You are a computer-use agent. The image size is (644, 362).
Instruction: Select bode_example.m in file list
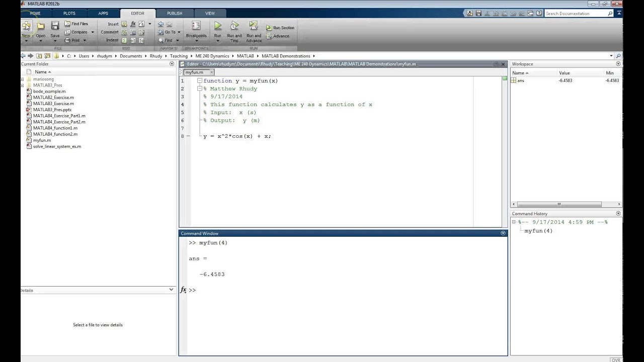pyautogui.click(x=49, y=92)
